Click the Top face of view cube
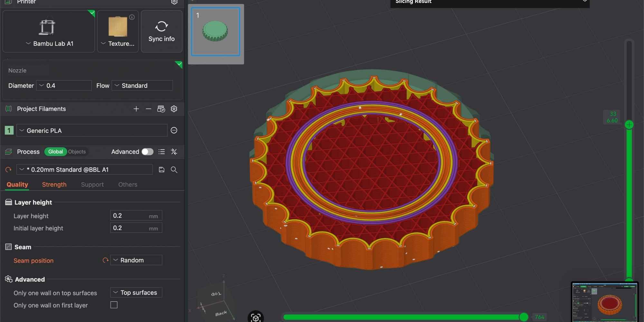Viewport: 644px width, 322px height. [216, 294]
